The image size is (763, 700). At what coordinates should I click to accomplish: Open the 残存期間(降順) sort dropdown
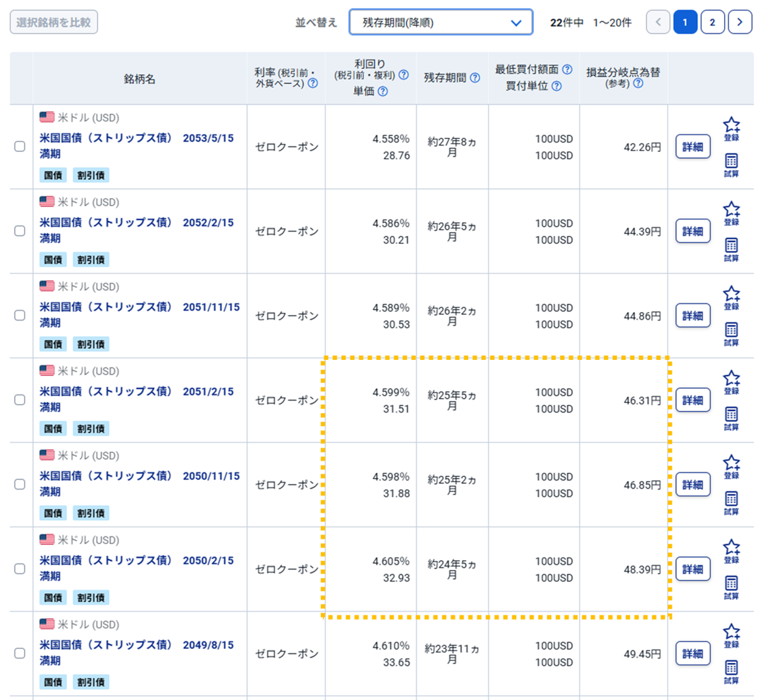tap(440, 22)
